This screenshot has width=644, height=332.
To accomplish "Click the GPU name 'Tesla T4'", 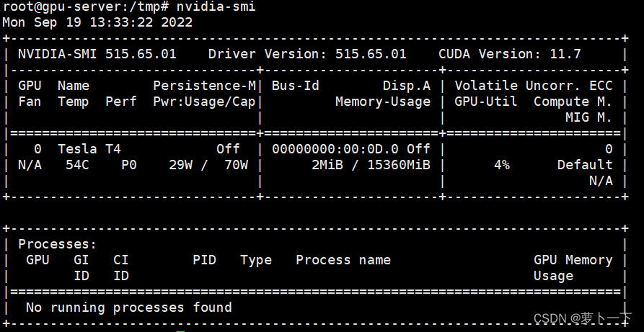I will coord(89,149).
